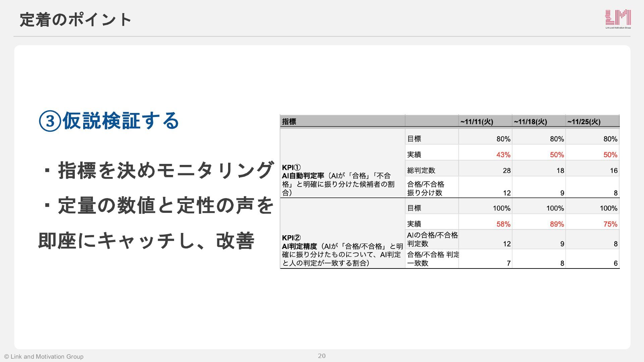This screenshot has width=644, height=362.
Task: Click the ~11/18(火) column header
Action: point(530,122)
